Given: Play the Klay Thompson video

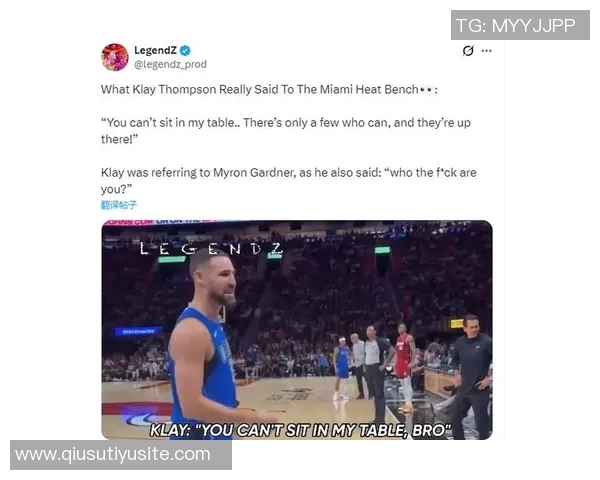Looking at the screenshot, I should click(x=297, y=330).
